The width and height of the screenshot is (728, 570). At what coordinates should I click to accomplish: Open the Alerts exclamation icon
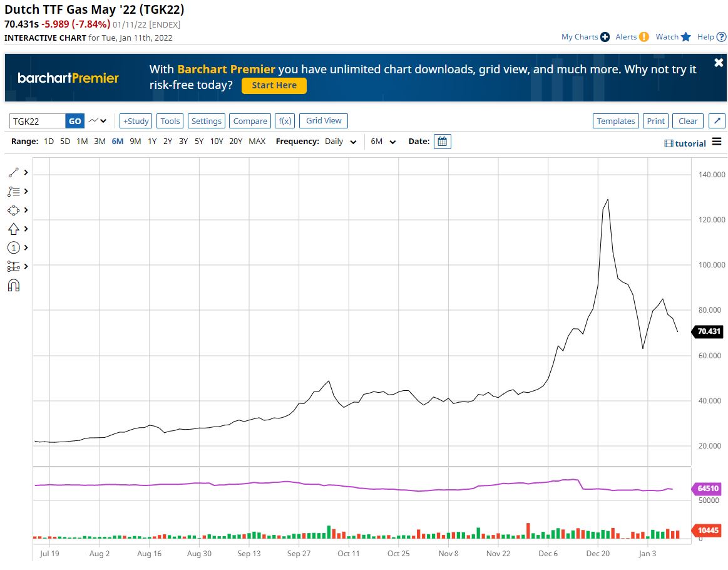click(x=643, y=37)
